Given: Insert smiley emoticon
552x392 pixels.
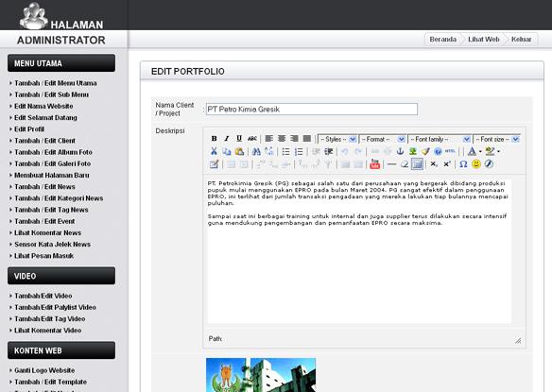Looking at the screenshot, I should 476,164.
